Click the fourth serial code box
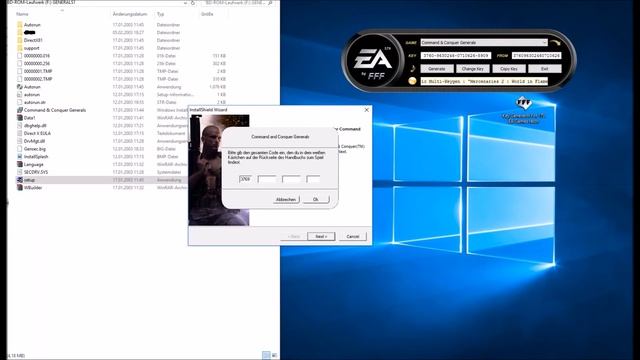This screenshot has width=640, height=360. (x=313, y=179)
